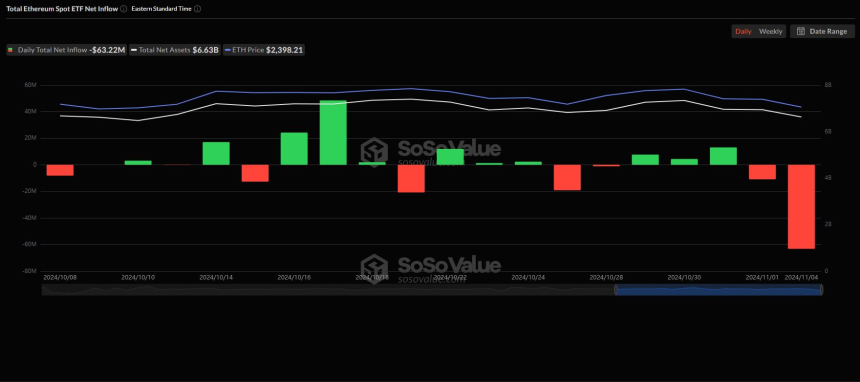Click the right handle of the navigator range
The height and width of the screenshot is (382, 860).
[821, 290]
